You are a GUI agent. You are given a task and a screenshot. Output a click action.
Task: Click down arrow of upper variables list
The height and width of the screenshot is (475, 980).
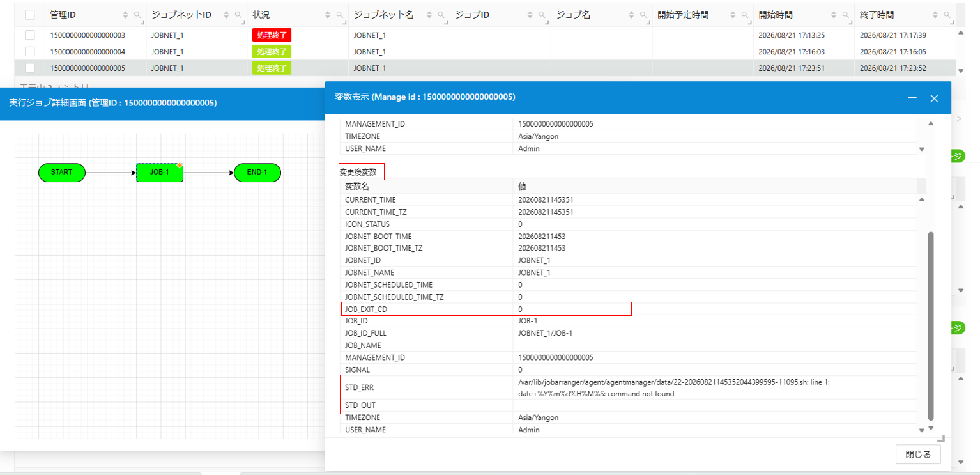(x=921, y=149)
